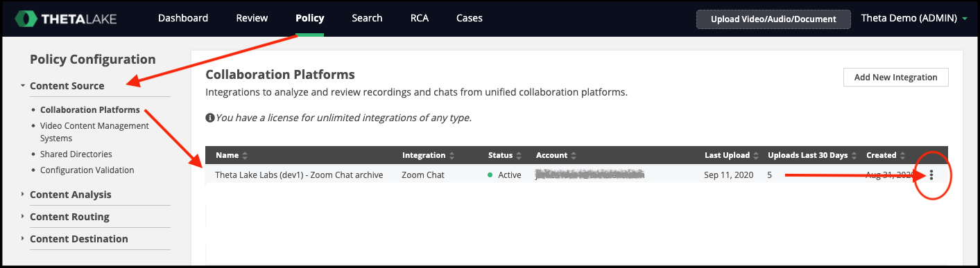Open the RCA tab

419,18
